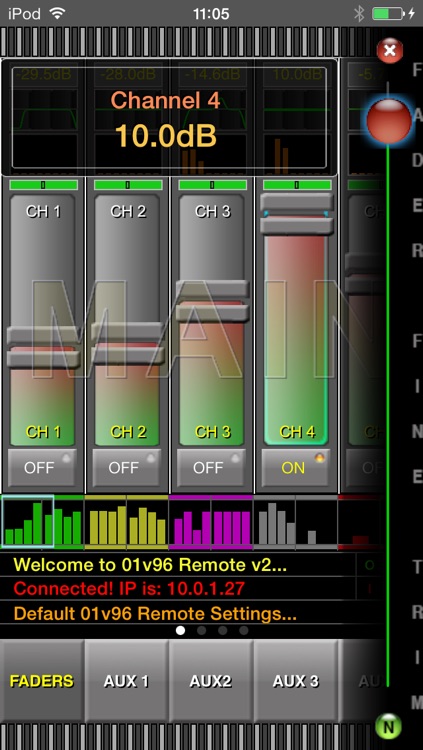Image resolution: width=423 pixels, height=750 pixels.
Task: Select the CH 3 fader handle
Action: 212,301
